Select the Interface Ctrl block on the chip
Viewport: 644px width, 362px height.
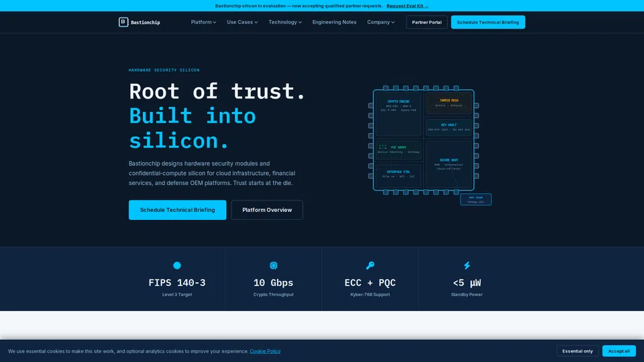click(398, 176)
